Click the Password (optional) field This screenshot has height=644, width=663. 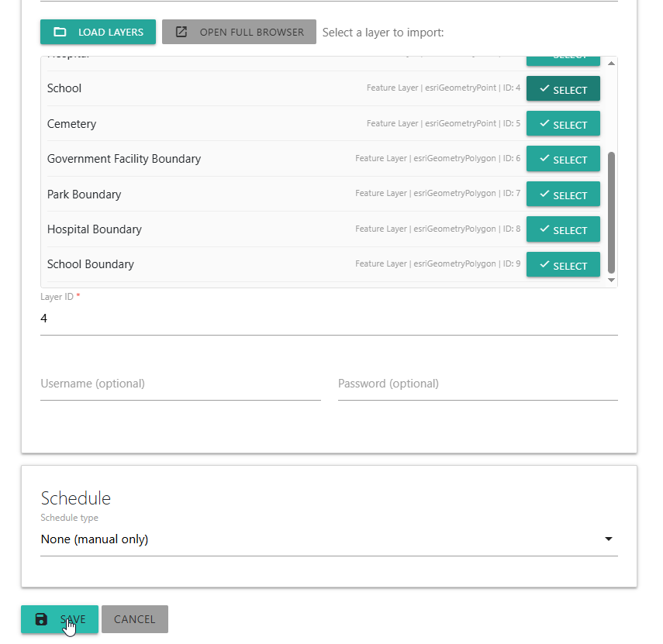(478, 384)
